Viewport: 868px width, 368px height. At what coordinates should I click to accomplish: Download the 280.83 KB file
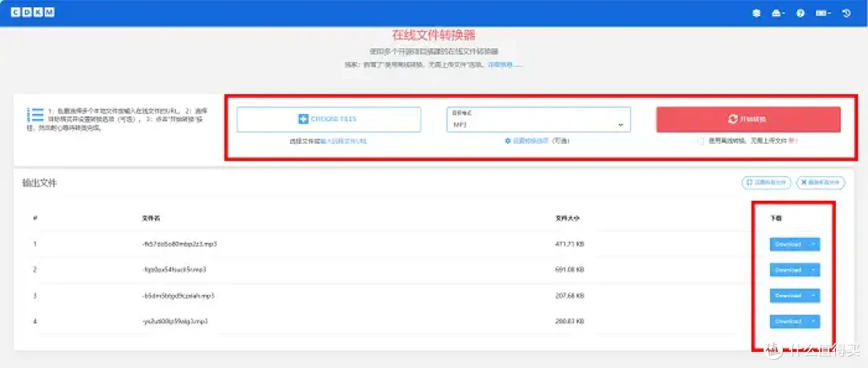click(x=788, y=321)
